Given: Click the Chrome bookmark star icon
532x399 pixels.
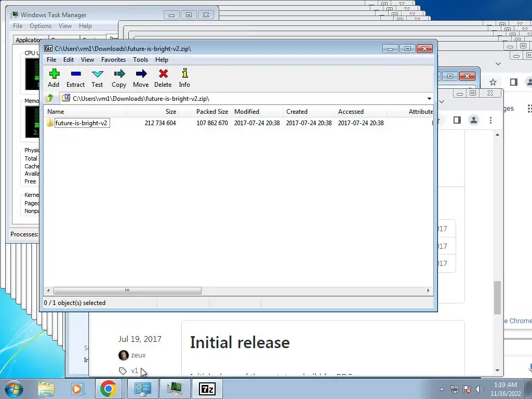Looking at the screenshot, I should click(x=493, y=82).
